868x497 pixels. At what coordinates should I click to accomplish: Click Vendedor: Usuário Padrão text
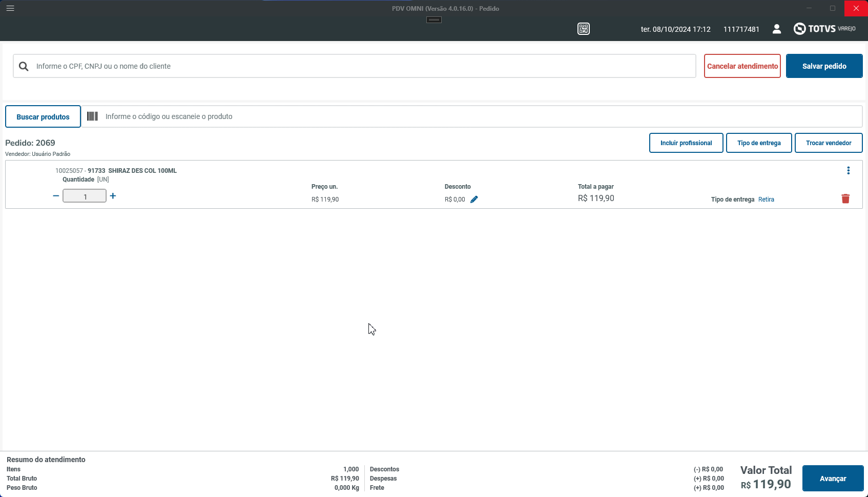[x=37, y=154]
